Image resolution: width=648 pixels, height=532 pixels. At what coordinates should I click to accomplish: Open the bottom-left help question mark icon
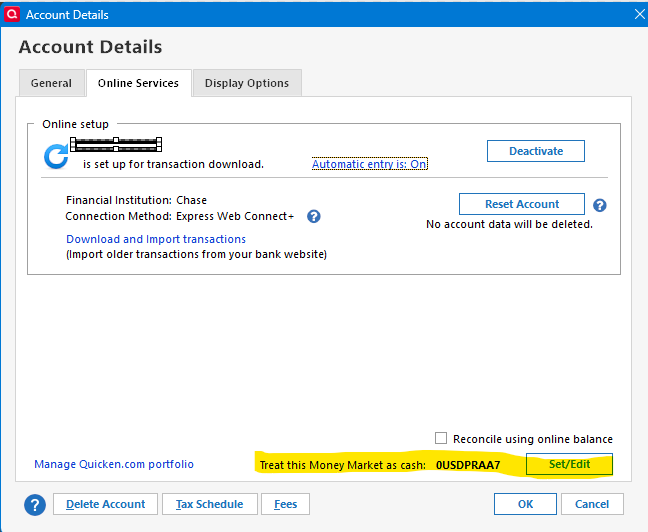click(35, 505)
